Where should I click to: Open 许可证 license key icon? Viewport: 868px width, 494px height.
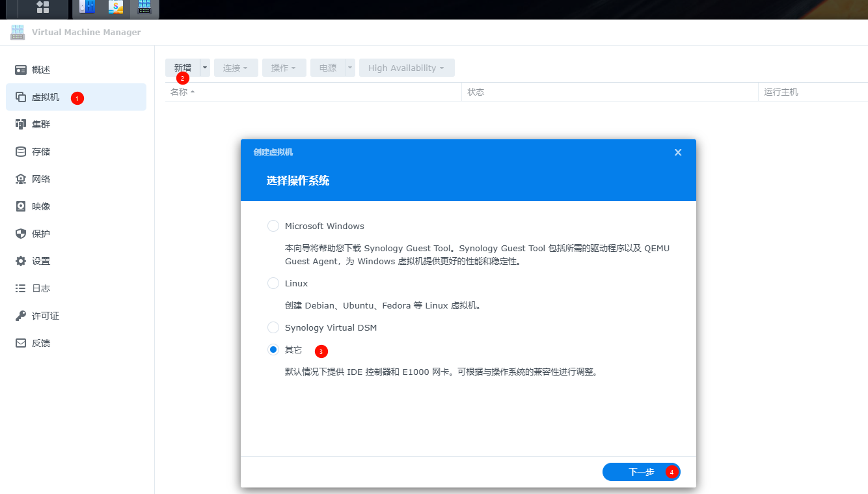21,316
